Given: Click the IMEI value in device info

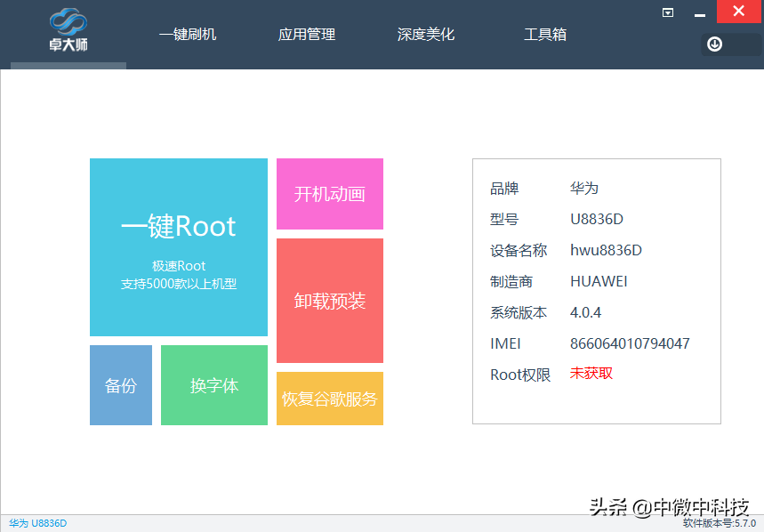Looking at the screenshot, I should pyautogui.click(x=631, y=343).
